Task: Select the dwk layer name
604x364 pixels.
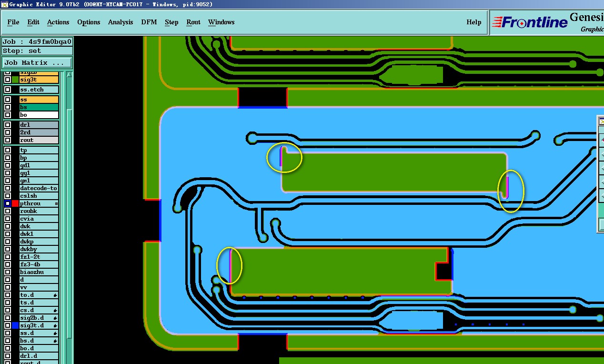Action: tap(39, 226)
